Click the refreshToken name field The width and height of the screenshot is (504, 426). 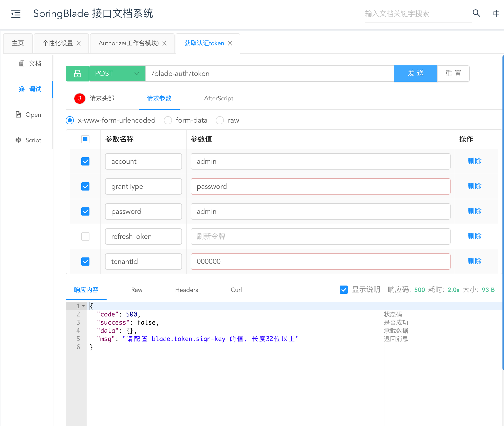point(143,236)
